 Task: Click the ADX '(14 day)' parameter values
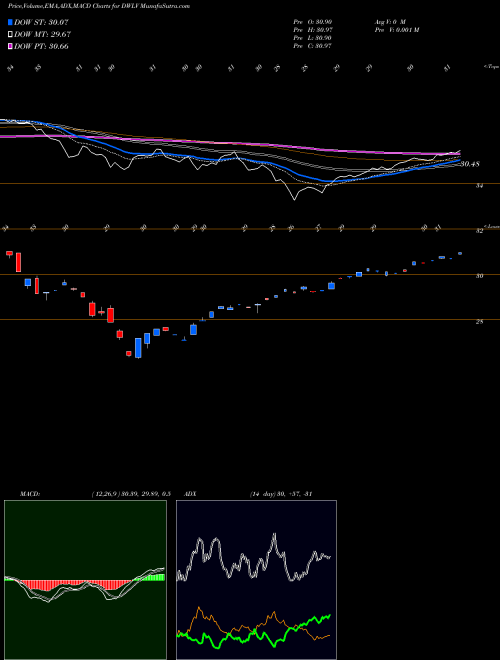pyautogui.click(x=280, y=494)
